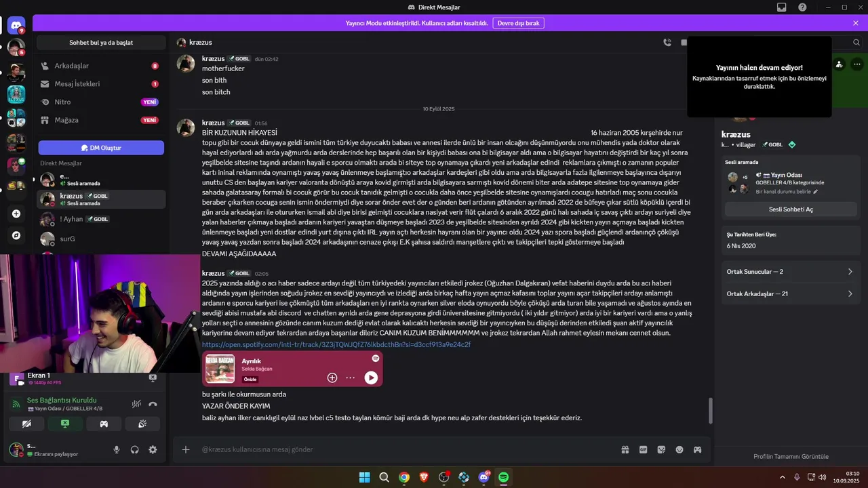Viewport: 868px width, 488px height.
Task: Click the Add a Server plus icon
Action: [16, 213]
